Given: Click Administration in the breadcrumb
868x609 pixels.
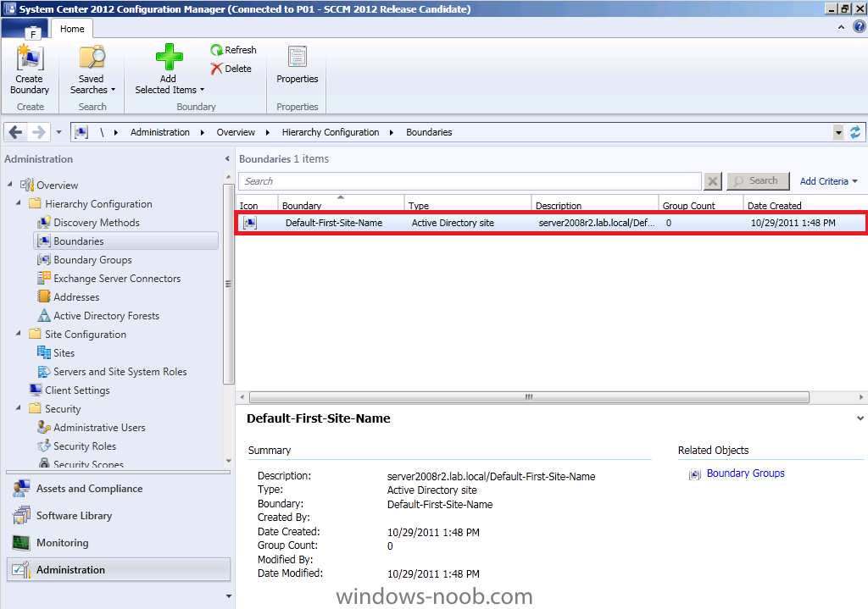Looking at the screenshot, I should (160, 132).
